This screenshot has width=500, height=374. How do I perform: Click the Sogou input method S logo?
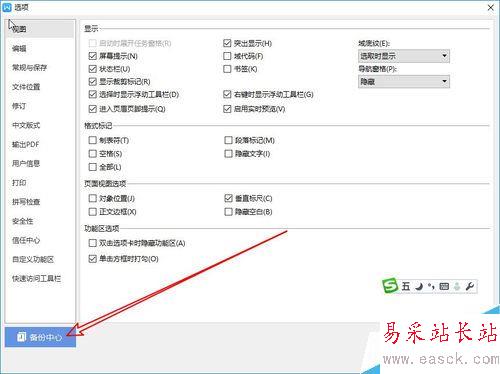[x=390, y=286]
